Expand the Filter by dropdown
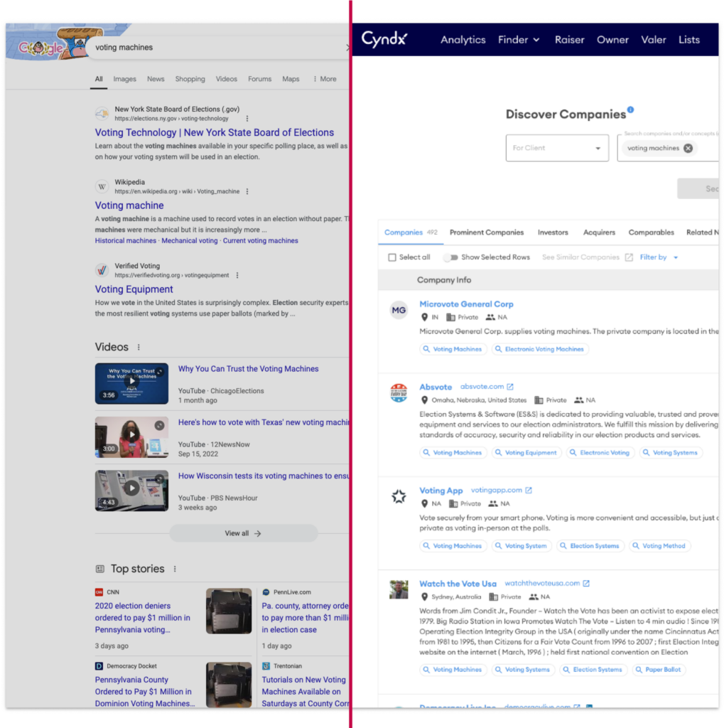The image size is (724, 728). click(x=659, y=257)
